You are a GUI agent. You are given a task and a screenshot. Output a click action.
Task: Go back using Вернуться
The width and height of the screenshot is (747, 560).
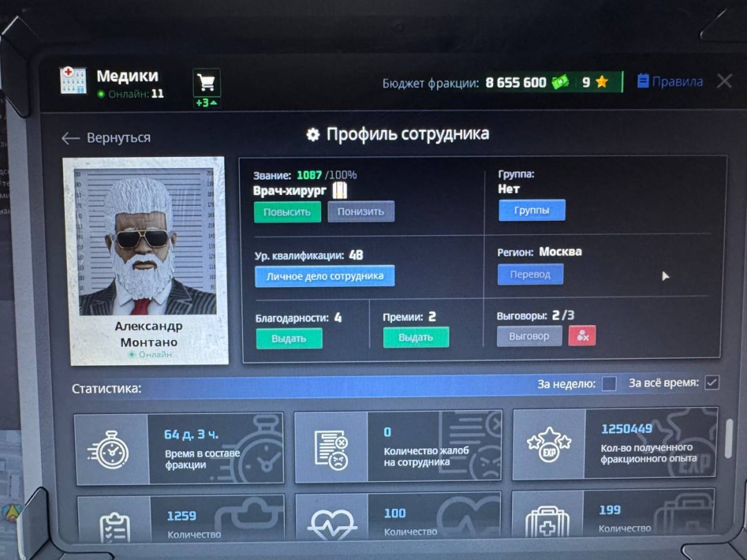pos(106,138)
